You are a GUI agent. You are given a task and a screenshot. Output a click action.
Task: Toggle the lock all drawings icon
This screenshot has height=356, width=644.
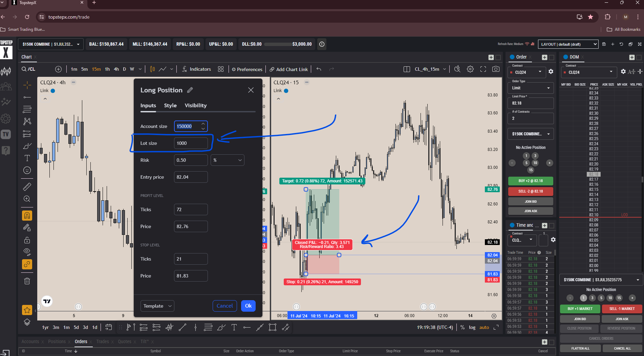point(27,240)
